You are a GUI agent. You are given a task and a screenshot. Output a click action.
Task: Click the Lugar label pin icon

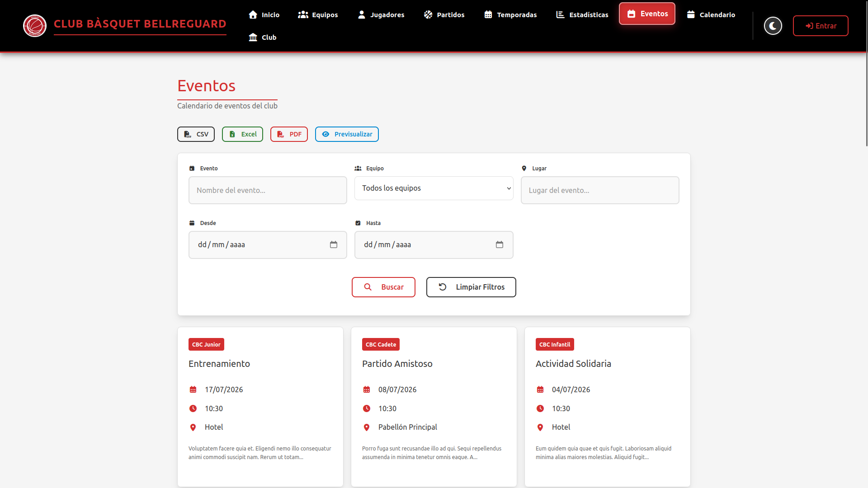coord(524,168)
